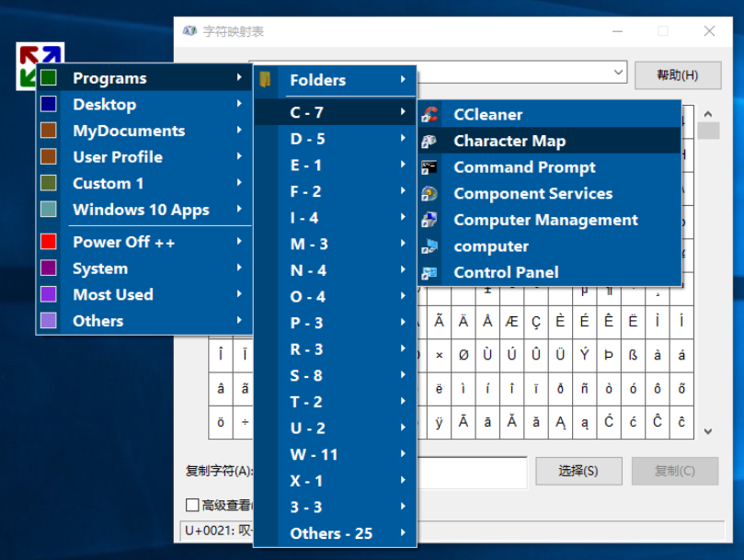Viewport: 744px width, 560px height.
Task: Open the font dropdown in Character Map
Action: coord(618,72)
